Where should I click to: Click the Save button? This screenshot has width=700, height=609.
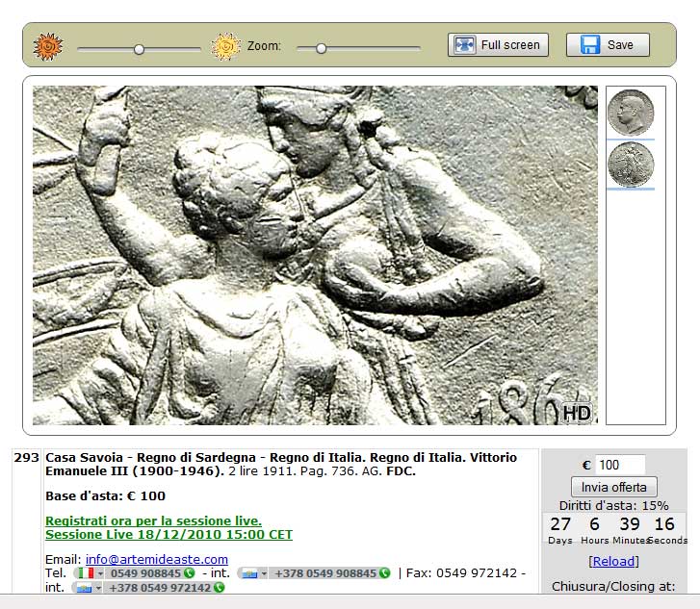[608, 44]
